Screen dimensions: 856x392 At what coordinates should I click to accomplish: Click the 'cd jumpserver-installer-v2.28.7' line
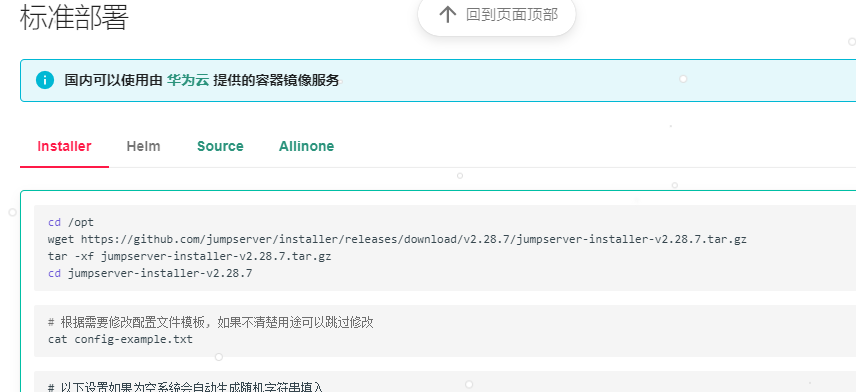tap(150, 273)
